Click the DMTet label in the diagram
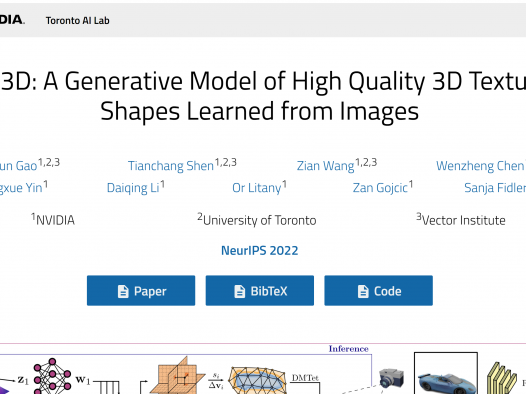Image resolution: width=526 pixels, height=394 pixels. (x=305, y=378)
